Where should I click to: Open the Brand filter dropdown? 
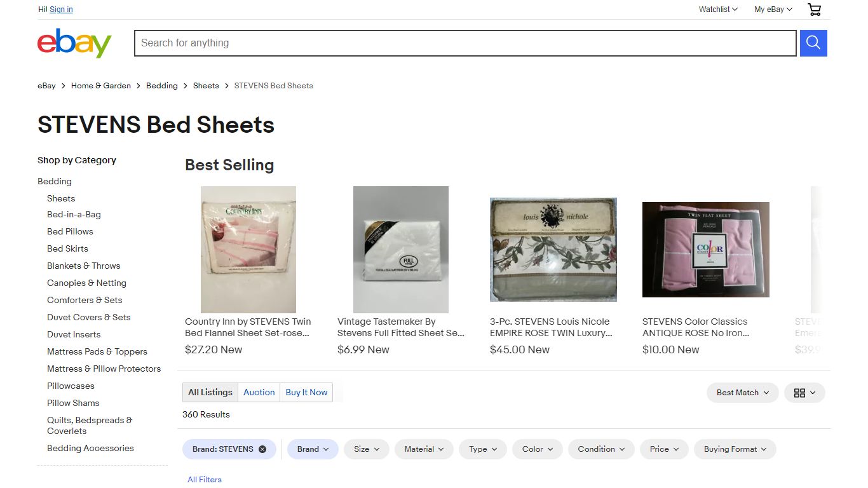point(313,449)
